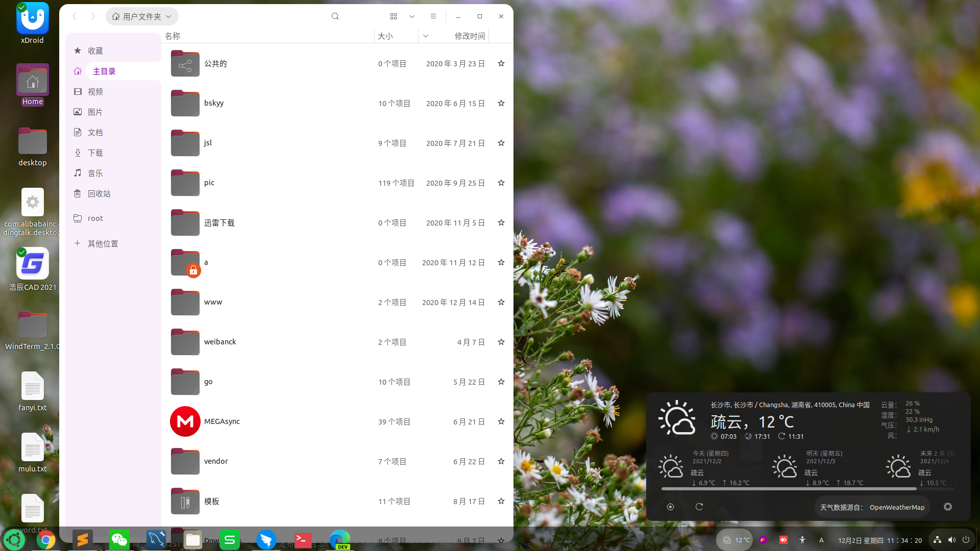Star the bskyy folder

click(501, 103)
